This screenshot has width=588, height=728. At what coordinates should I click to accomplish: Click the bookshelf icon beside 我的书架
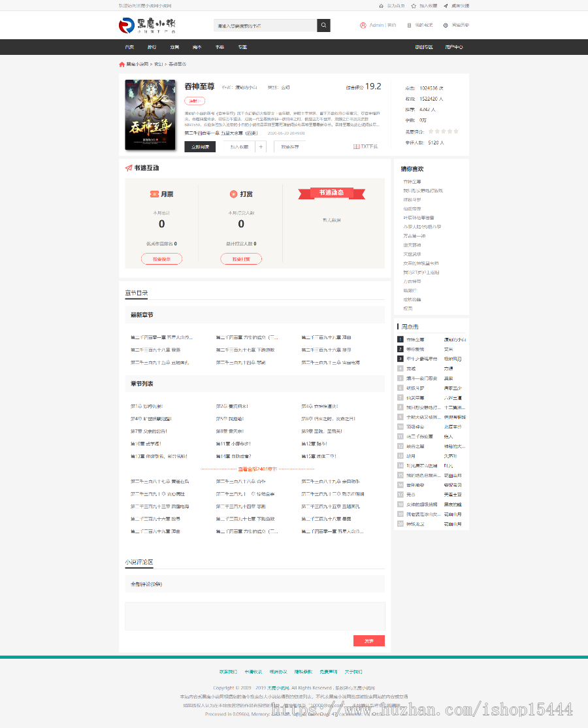pyautogui.click(x=410, y=25)
